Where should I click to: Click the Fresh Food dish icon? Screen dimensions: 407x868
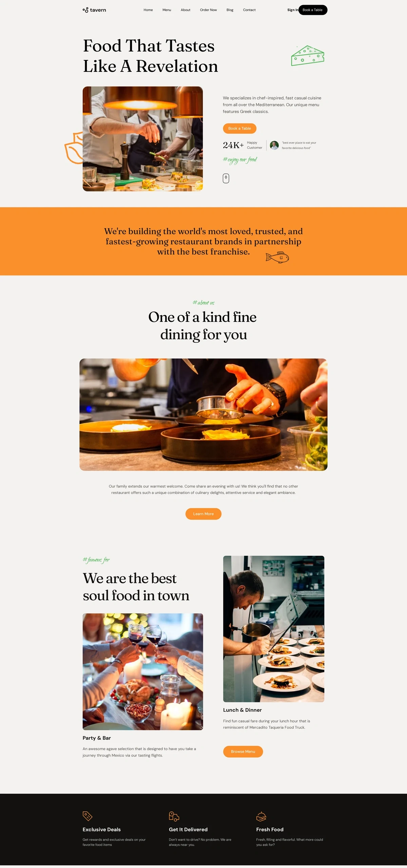coord(261,816)
